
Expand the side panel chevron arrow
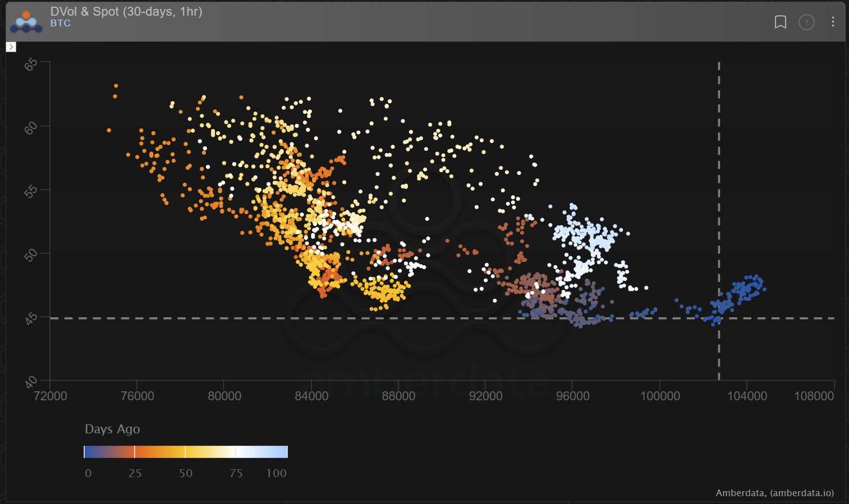(11, 47)
